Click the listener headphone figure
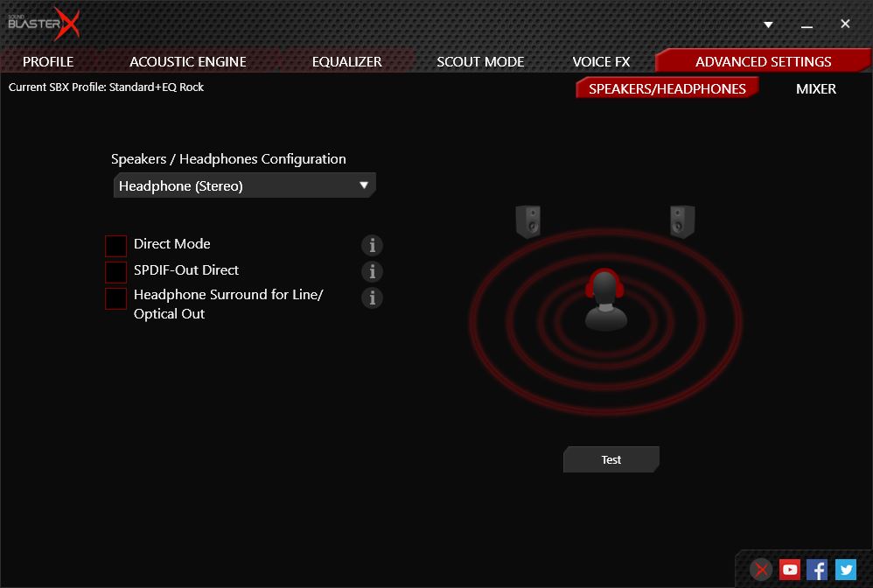 (605, 300)
